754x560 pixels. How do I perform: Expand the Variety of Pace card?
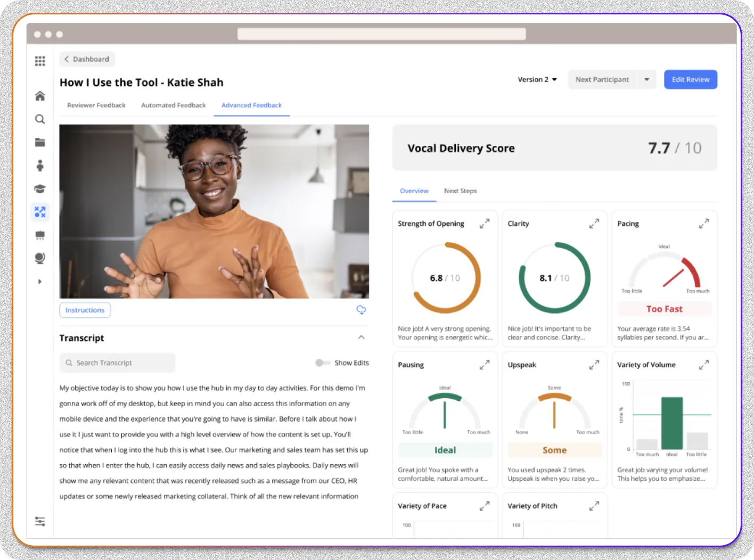(x=484, y=506)
